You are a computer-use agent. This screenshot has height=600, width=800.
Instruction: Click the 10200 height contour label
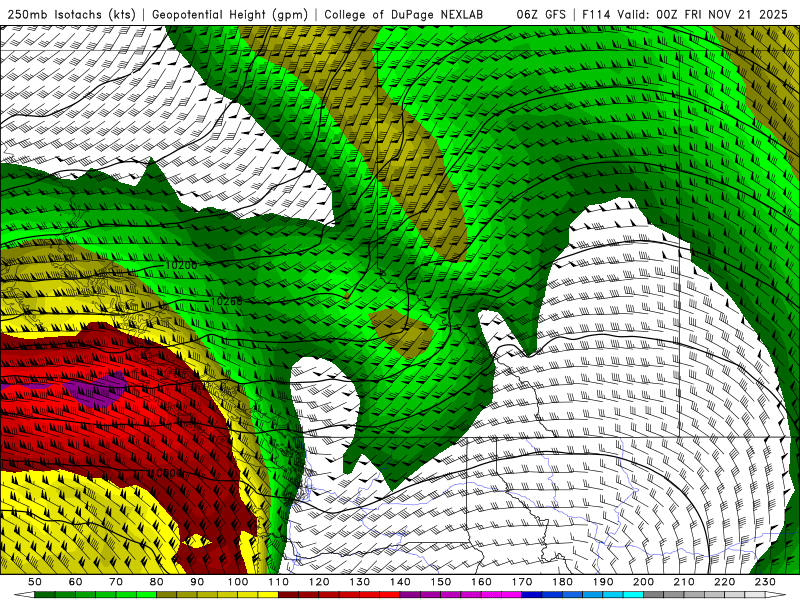[181, 265]
